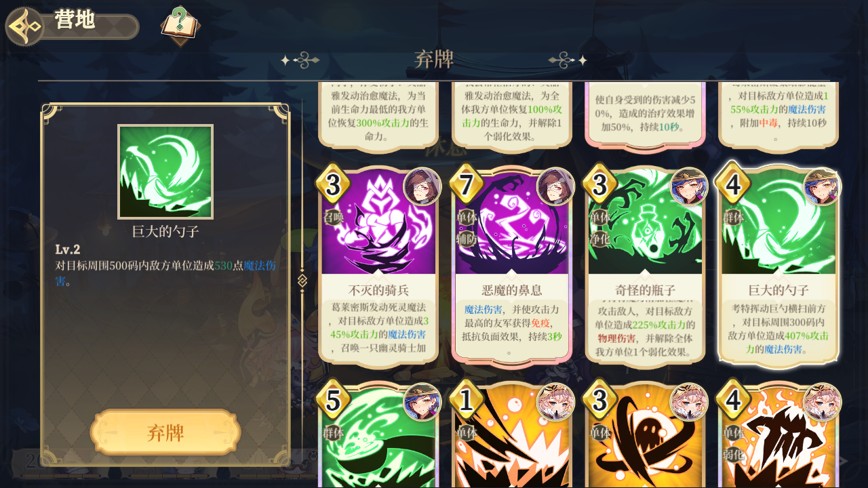Click the diamond handle on panel divider
This screenshot has height=488, width=868.
[302, 279]
